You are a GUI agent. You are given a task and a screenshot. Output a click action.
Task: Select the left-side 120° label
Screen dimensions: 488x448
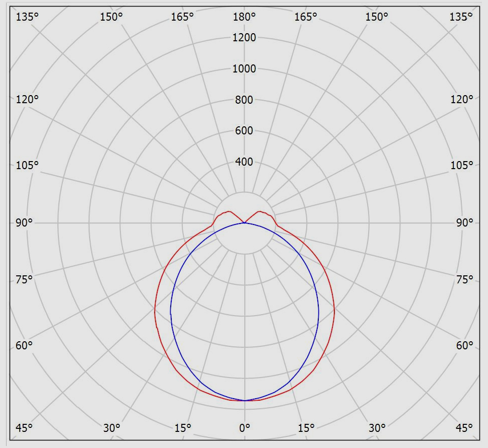point(27,99)
